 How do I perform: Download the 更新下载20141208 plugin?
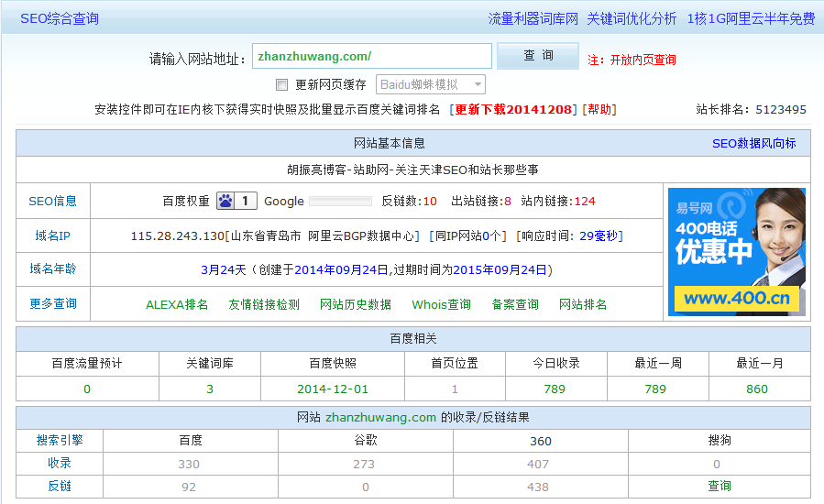click(515, 110)
